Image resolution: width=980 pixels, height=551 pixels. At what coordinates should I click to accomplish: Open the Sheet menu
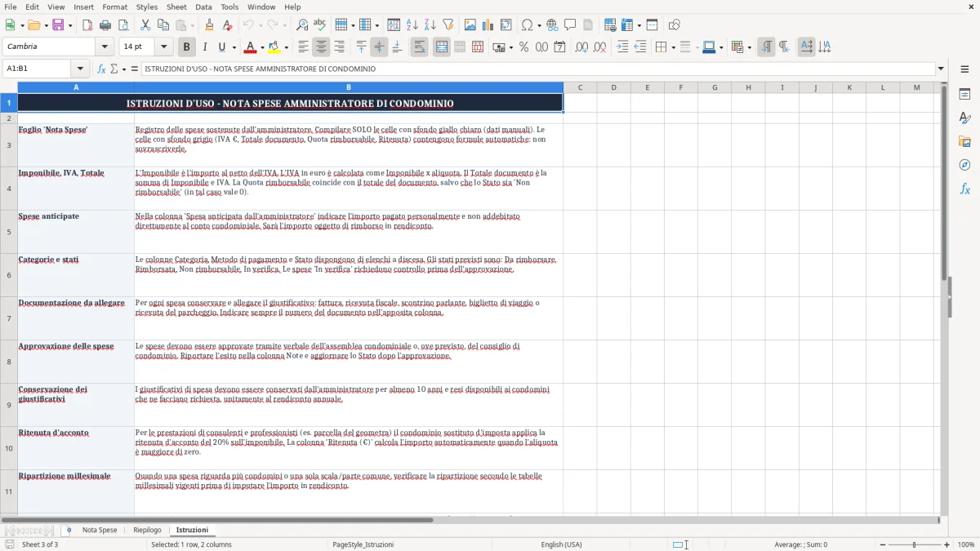click(177, 7)
